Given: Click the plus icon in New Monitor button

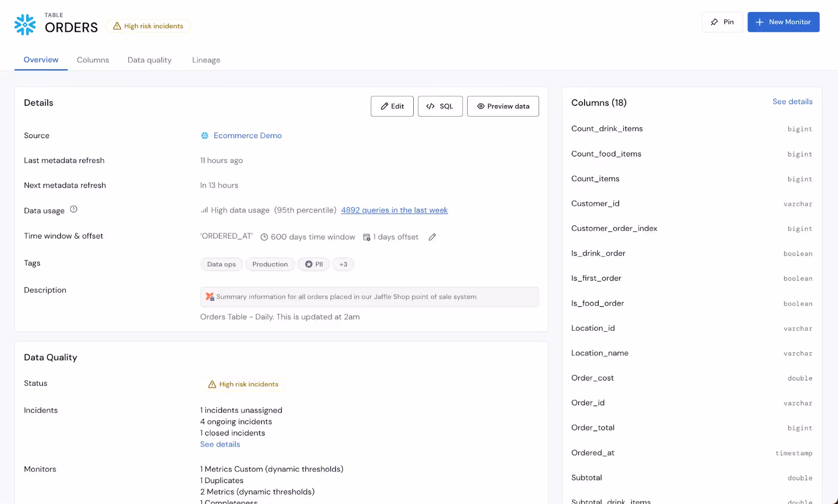Looking at the screenshot, I should tap(759, 22).
